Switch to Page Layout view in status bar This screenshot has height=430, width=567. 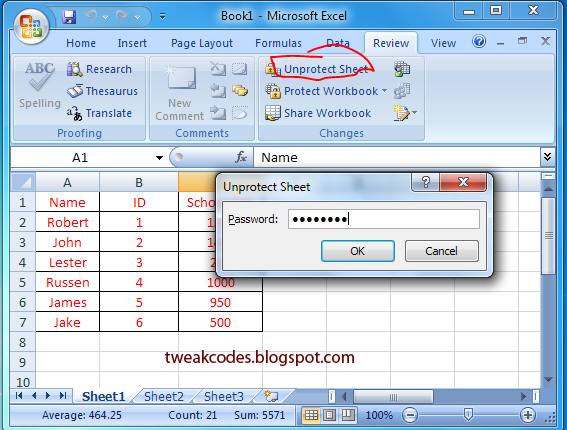click(329, 415)
